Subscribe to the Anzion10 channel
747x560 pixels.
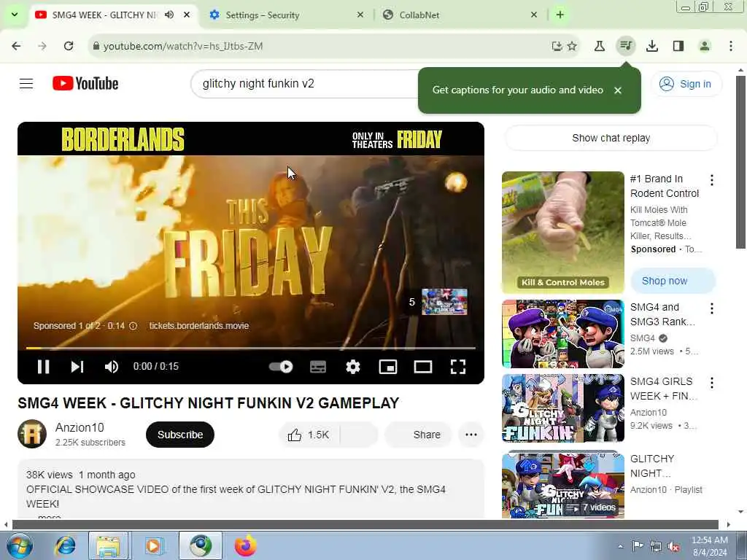[180, 435]
